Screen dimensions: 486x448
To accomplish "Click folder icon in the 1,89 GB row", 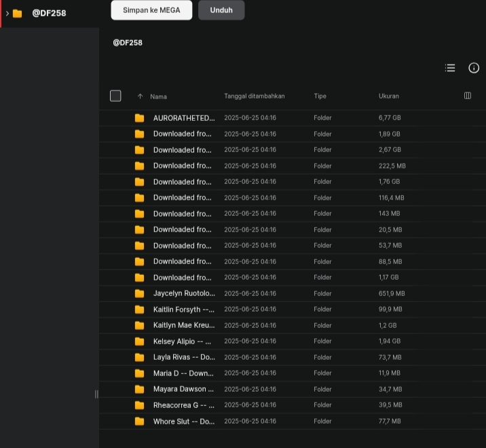I will [x=139, y=134].
